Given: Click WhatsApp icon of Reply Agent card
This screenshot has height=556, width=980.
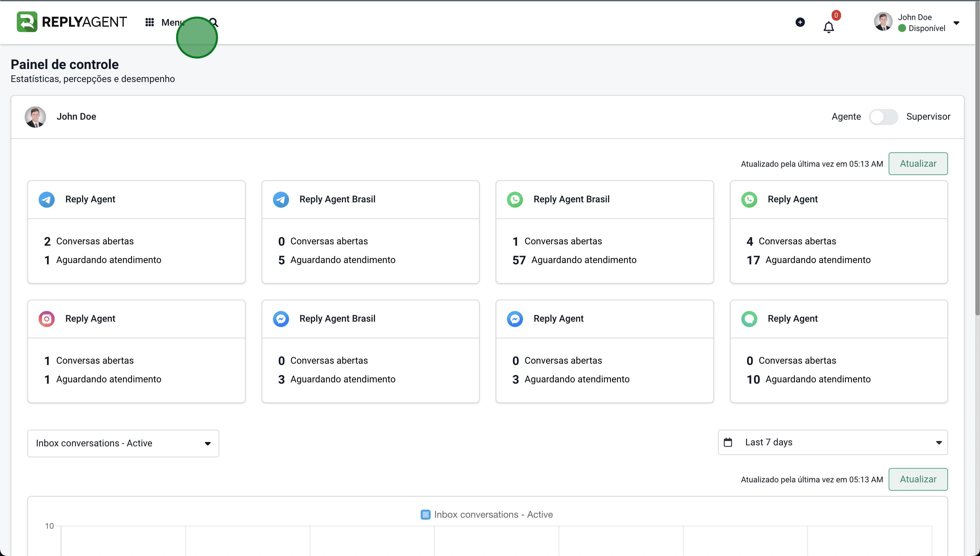Looking at the screenshot, I should pos(749,200).
